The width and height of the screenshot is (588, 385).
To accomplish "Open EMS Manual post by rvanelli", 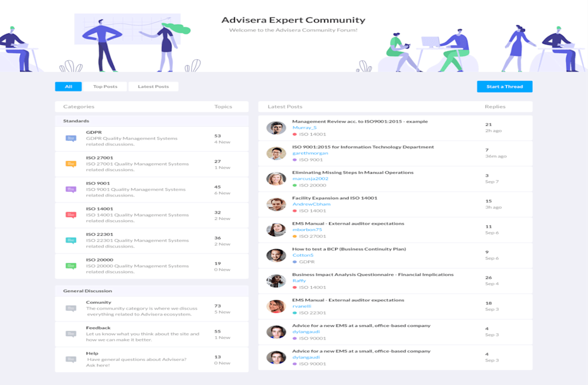I will [x=348, y=300].
